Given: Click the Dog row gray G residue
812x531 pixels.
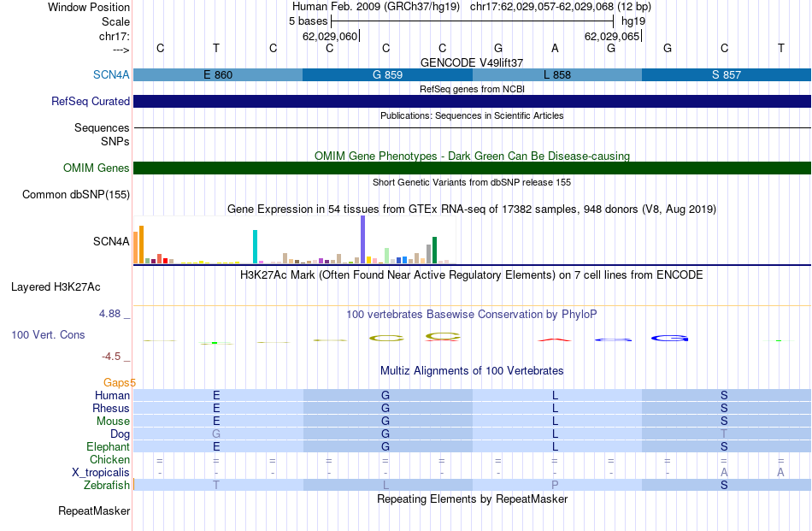Looking at the screenshot, I should [216, 434].
